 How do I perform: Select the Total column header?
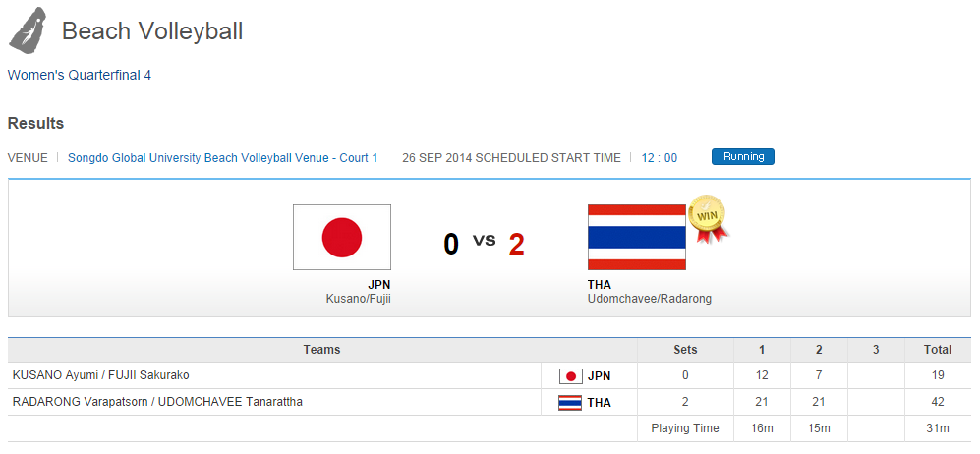937,350
